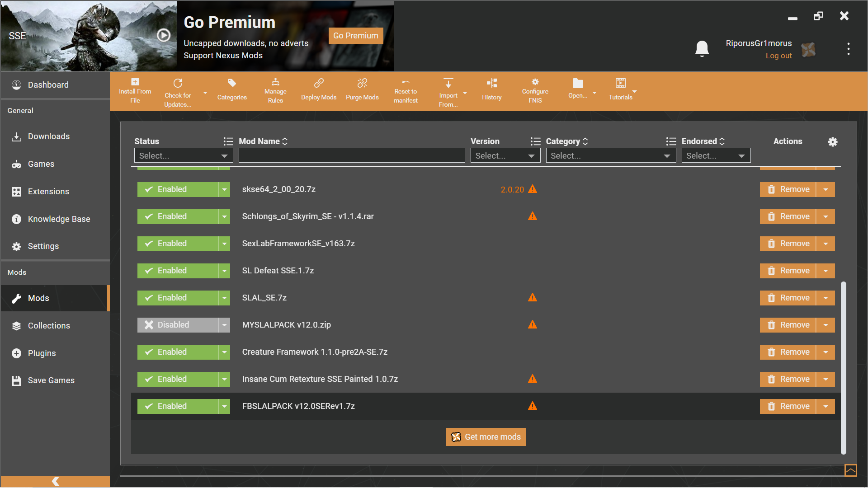The height and width of the screenshot is (488, 868).
Task: Open the Manage Rules tool
Action: [x=275, y=90]
